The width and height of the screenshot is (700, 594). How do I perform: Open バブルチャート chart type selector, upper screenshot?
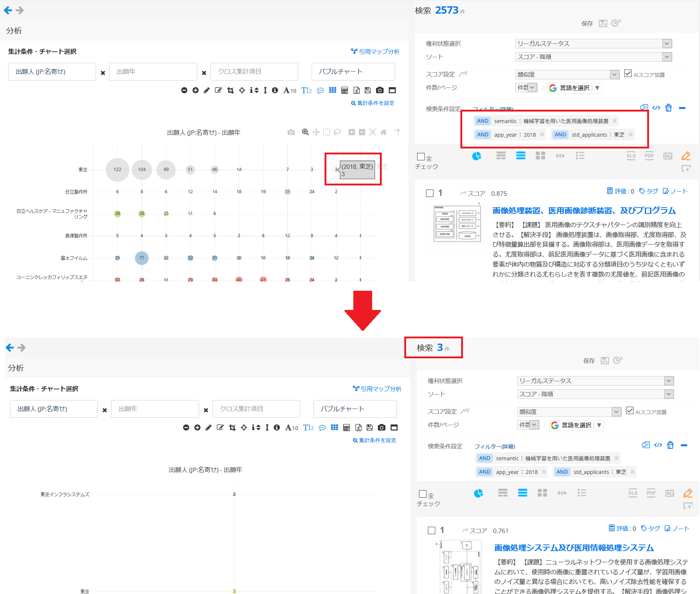(x=353, y=72)
